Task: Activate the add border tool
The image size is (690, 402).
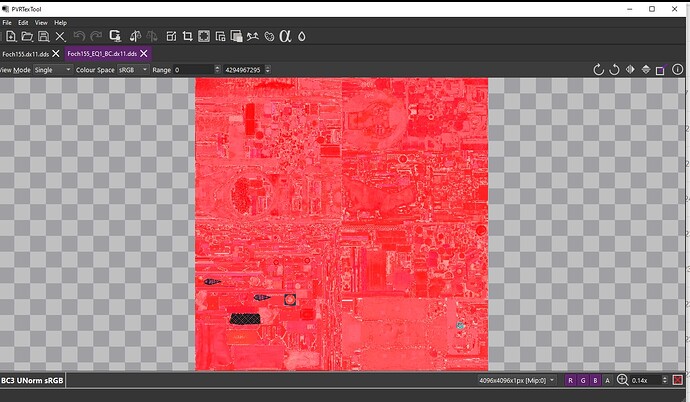Action: coord(204,37)
